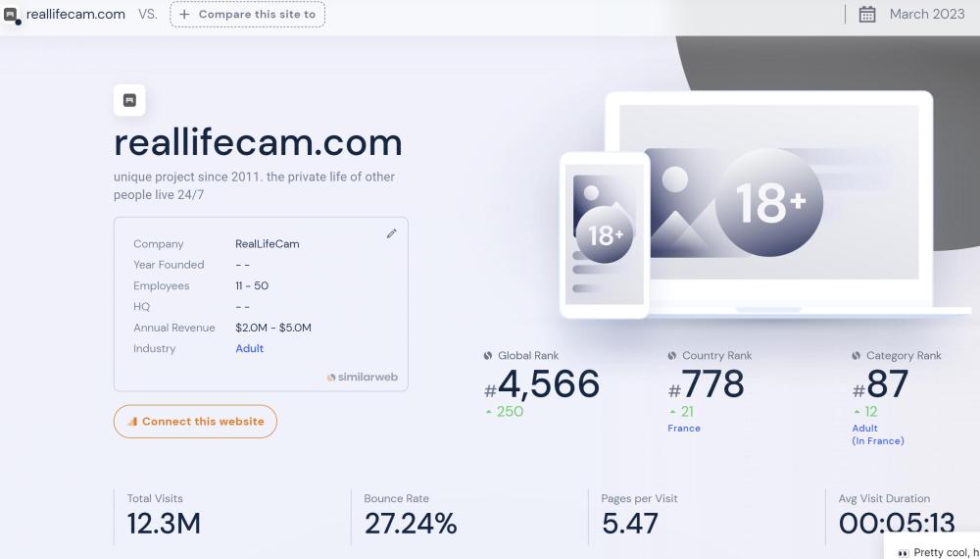The image size is (980, 559).
Task: Click the reallifecam.com label in top bar
Action: pos(75,15)
